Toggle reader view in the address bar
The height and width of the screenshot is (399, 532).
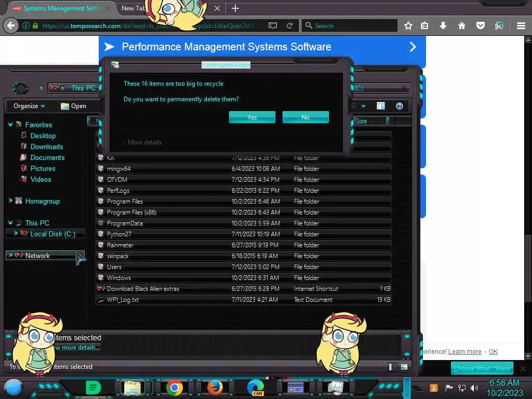coord(272,25)
